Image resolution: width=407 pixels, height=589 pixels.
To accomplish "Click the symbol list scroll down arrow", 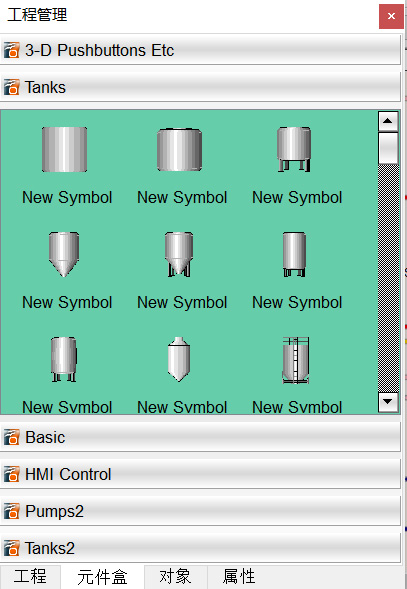I will coord(388,402).
